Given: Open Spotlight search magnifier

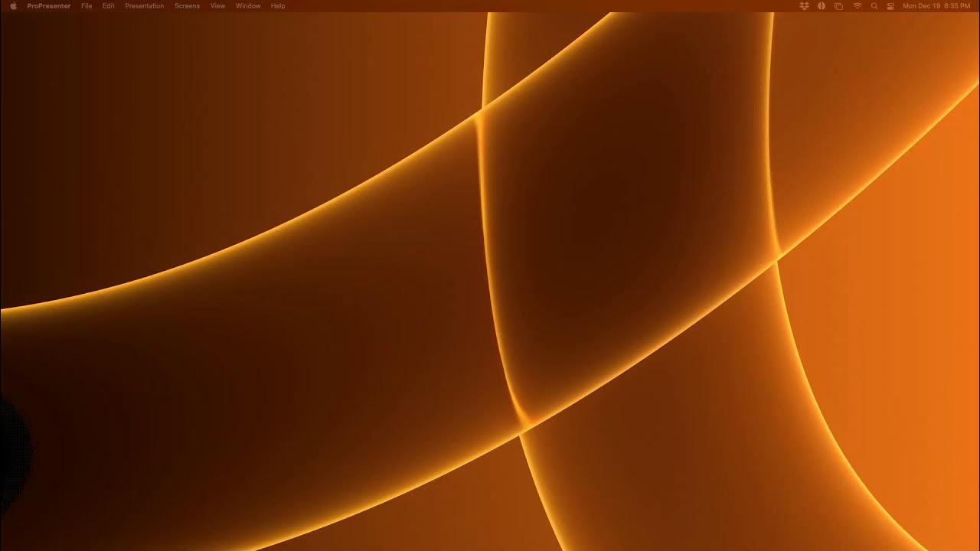Looking at the screenshot, I should coord(874,6).
